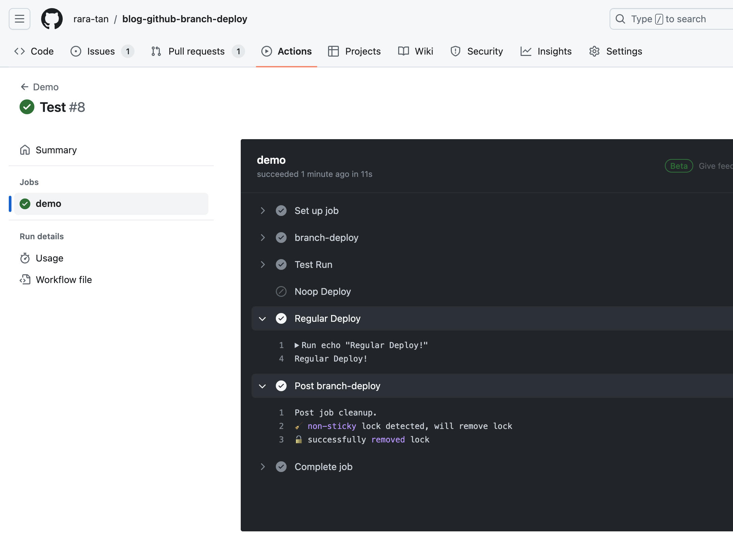This screenshot has height=560, width=733.
Task: Click the green check next to demo job
Action: coord(25,204)
